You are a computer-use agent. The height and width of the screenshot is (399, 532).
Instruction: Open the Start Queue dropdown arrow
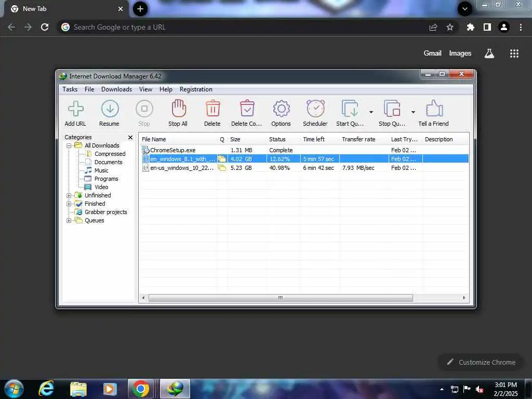click(371, 112)
